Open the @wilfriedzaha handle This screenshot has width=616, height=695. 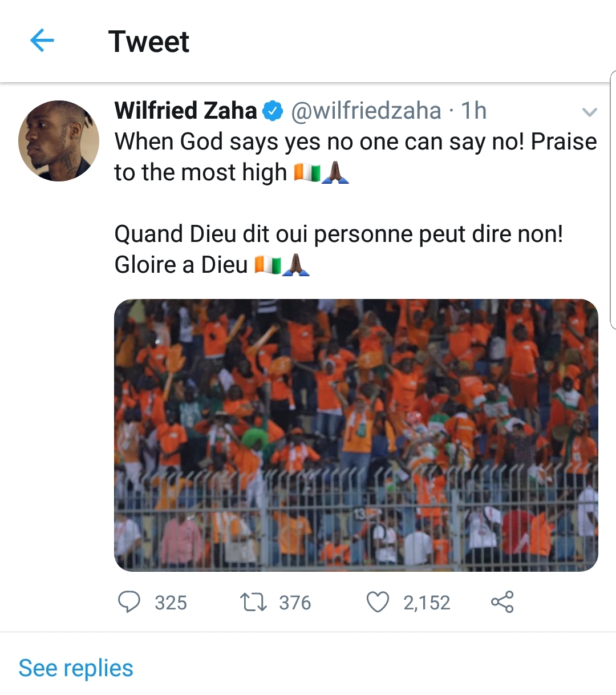pyautogui.click(x=366, y=111)
